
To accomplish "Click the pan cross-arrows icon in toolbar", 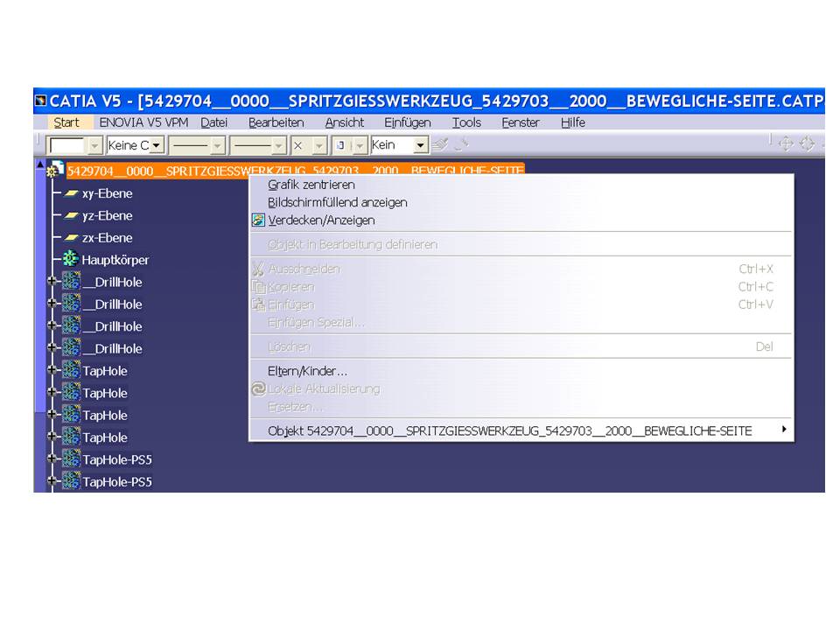I will click(786, 143).
